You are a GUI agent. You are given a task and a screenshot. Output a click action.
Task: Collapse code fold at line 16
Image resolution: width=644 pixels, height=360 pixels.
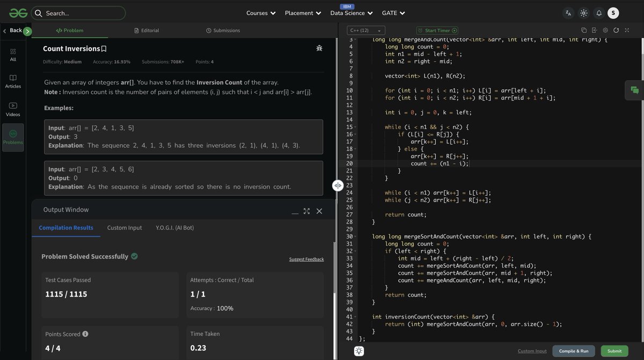356,134
